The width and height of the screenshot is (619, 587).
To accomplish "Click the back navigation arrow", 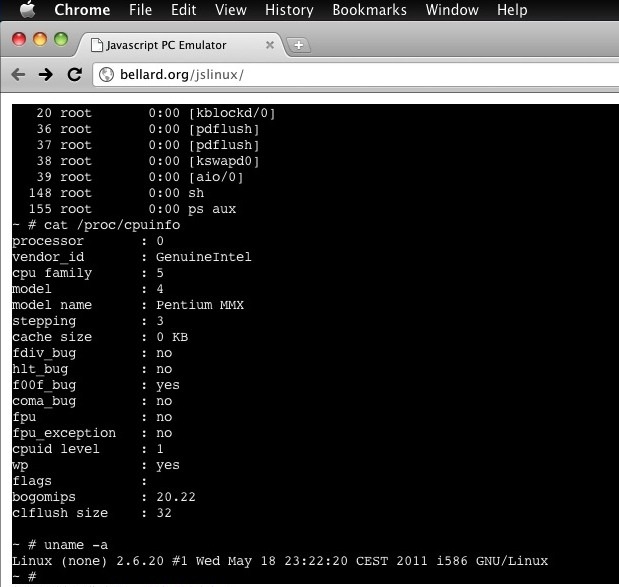I will 19,74.
